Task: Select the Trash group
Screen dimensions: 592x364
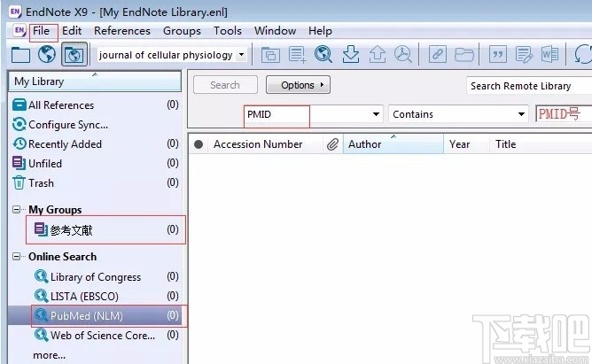Action: coord(95,183)
